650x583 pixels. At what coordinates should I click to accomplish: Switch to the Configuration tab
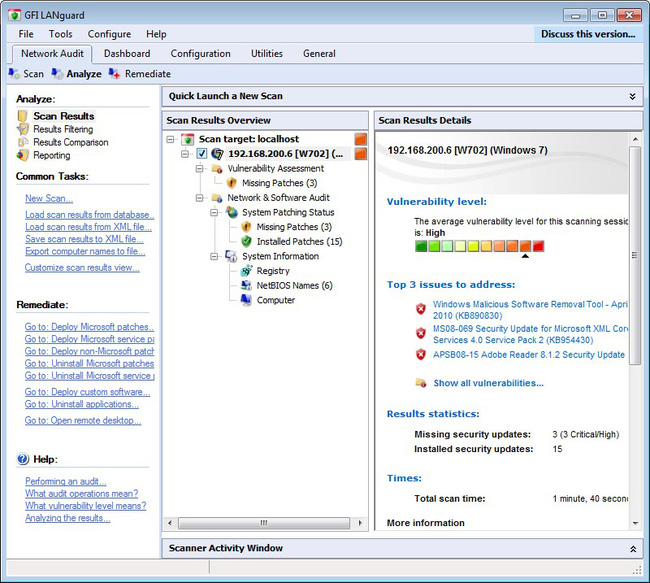[x=201, y=53]
